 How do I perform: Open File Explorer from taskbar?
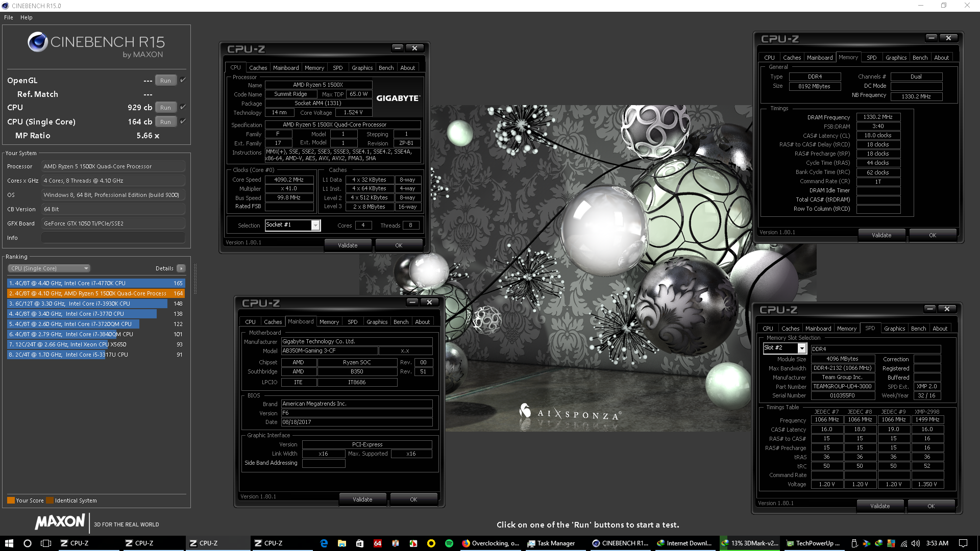[341, 543]
